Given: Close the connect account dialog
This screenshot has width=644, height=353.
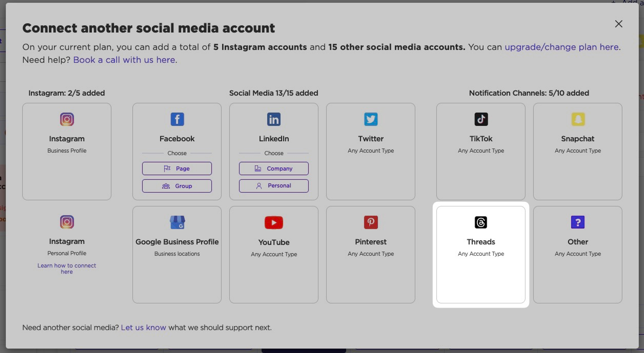Looking at the screenshot, I should tap(619, 24).
